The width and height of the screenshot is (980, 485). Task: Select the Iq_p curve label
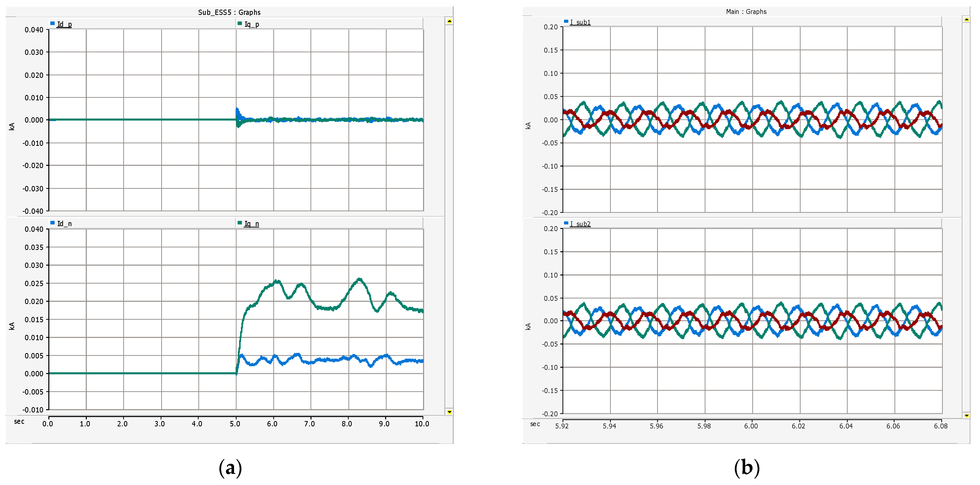click(x=252, y=24)
